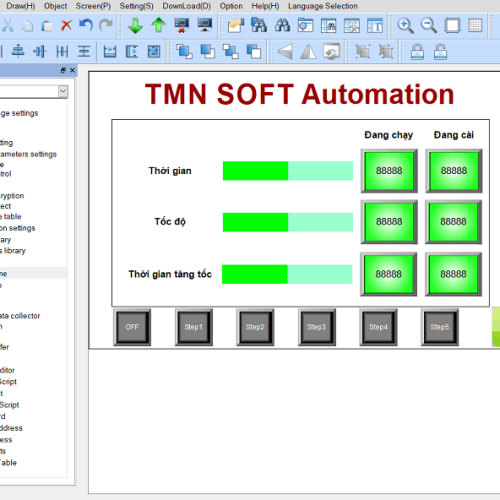Screen dimensions: 500x500
Task: Click the group objects icon
Action: (363, 52)
